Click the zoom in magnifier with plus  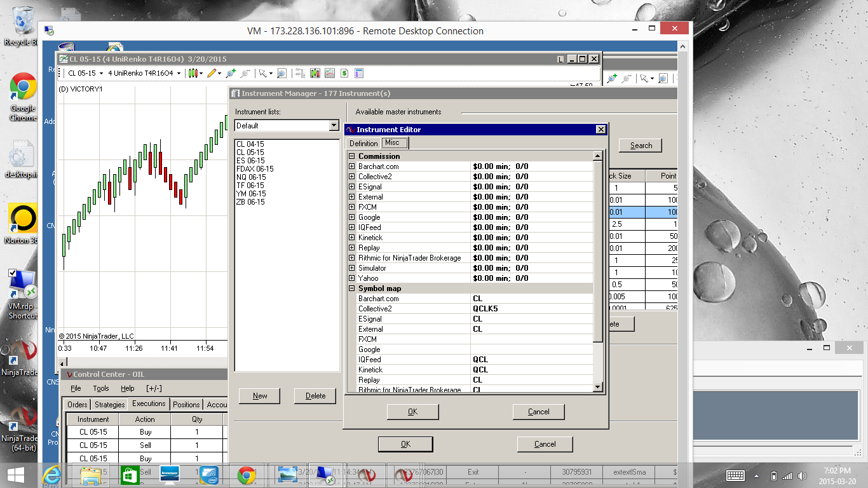click(231, 73)
